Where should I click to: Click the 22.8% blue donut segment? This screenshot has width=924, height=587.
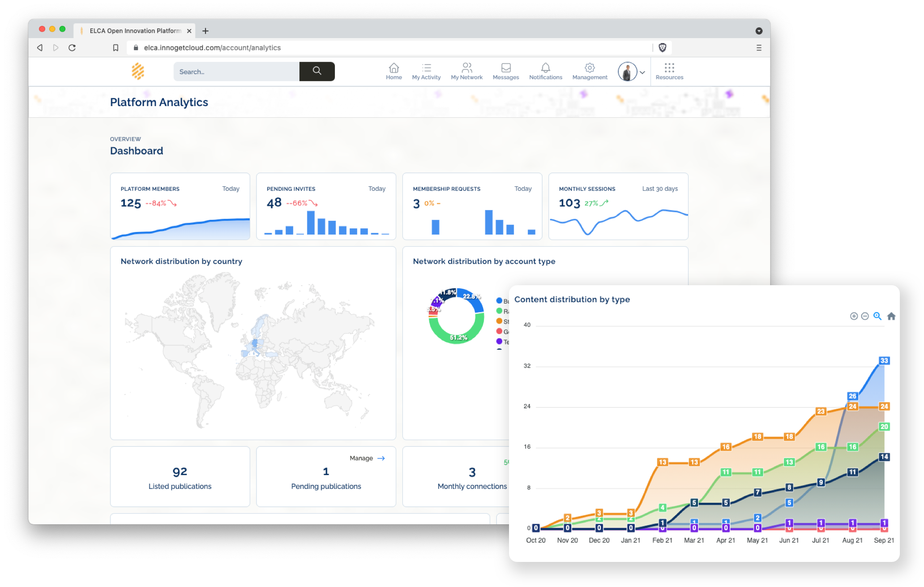click(x=472, y=297)
